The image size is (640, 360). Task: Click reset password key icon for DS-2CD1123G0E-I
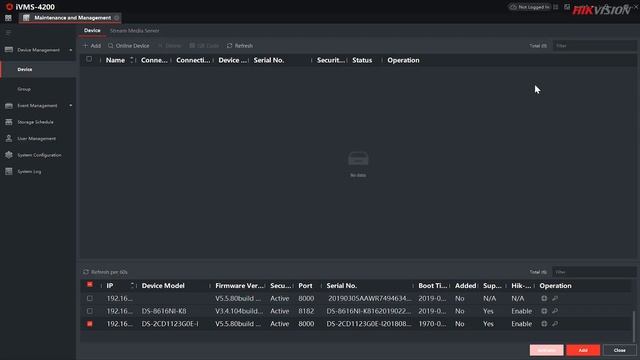pyautogui.click(x=555, y=324)
